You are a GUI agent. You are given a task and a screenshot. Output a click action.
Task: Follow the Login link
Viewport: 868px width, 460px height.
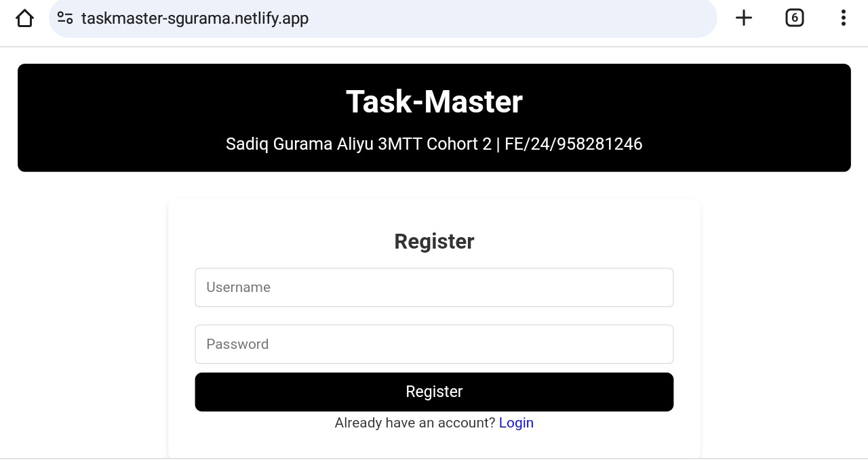(516, 423)
